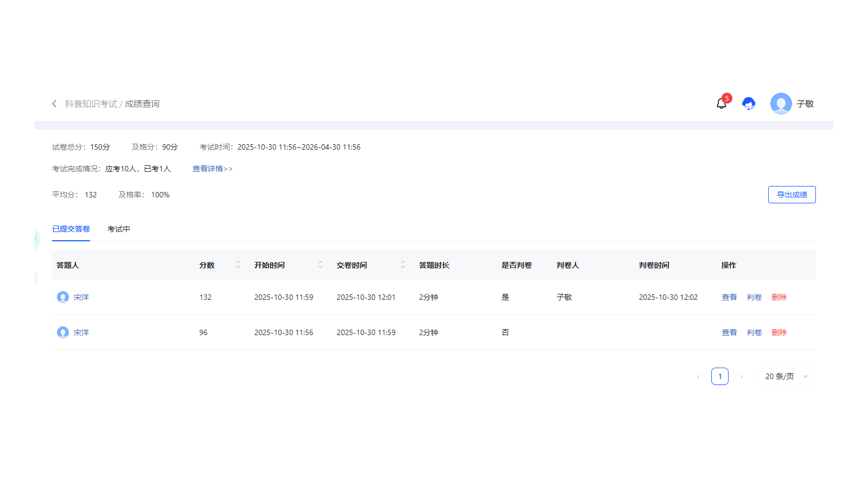Open 查看详情>> for exam completion details
This screenshot has height=488, width=868.
tap(212, 169)
